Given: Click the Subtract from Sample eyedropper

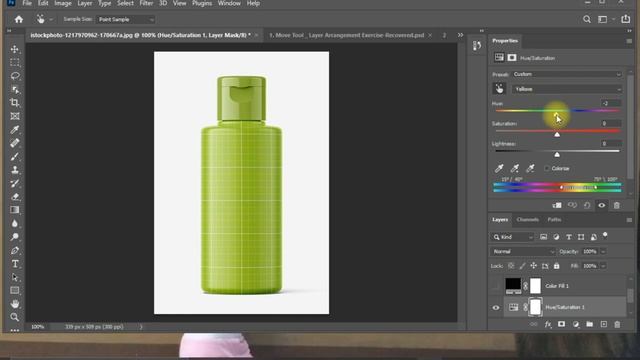Looking at the screenshot, I should (530, 168).
